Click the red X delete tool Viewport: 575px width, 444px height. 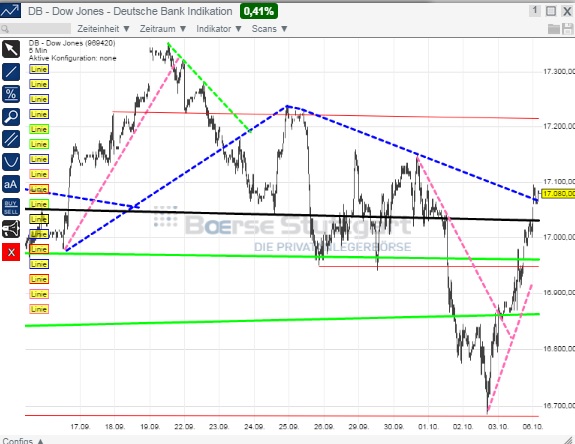click(x=11, y=252)
